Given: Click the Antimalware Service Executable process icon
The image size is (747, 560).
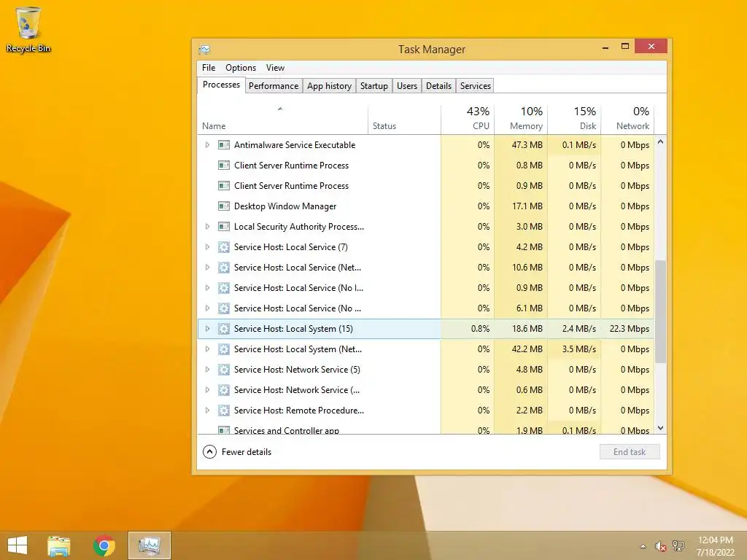Looking at the screenshot, I should (x=223, y=145).
